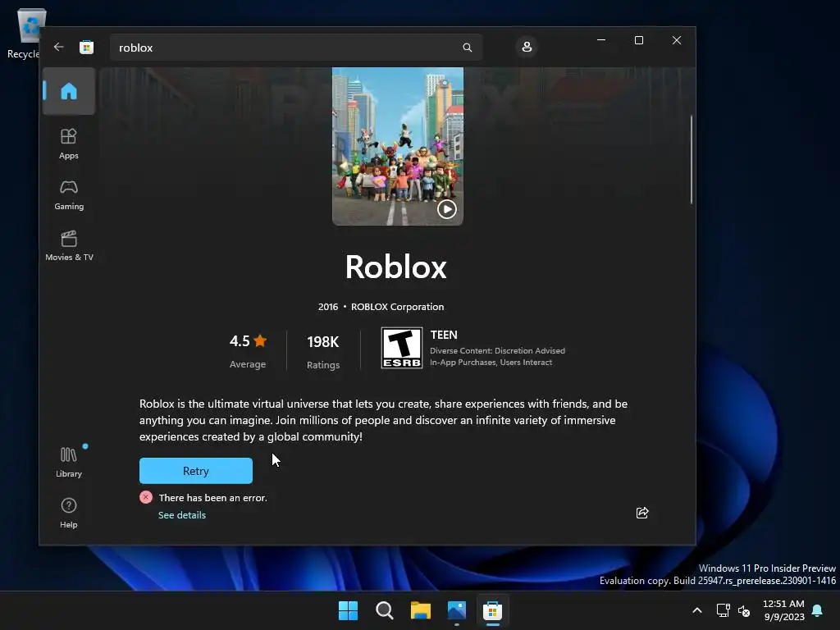Click the 'There has been an error.' message

213,498
